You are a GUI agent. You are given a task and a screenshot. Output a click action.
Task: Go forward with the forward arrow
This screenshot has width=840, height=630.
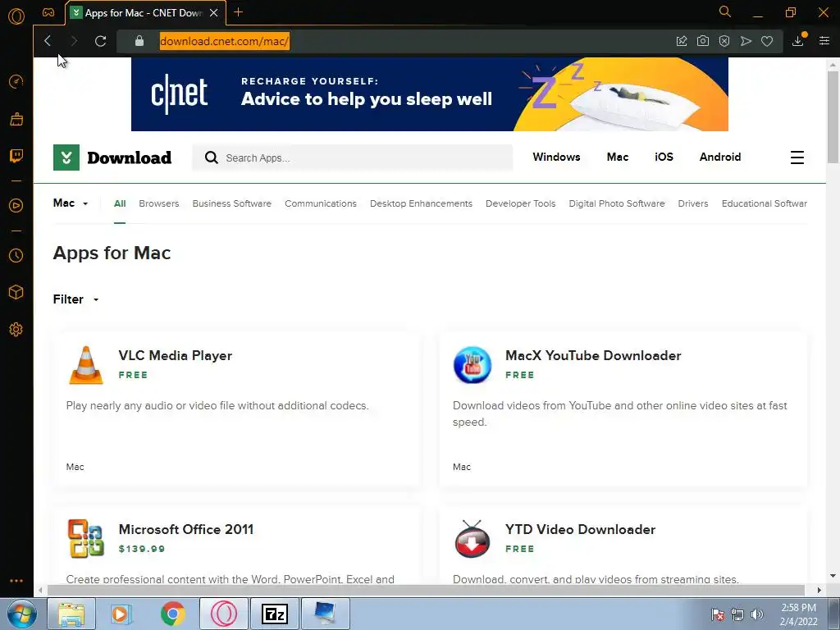(74, 41)
